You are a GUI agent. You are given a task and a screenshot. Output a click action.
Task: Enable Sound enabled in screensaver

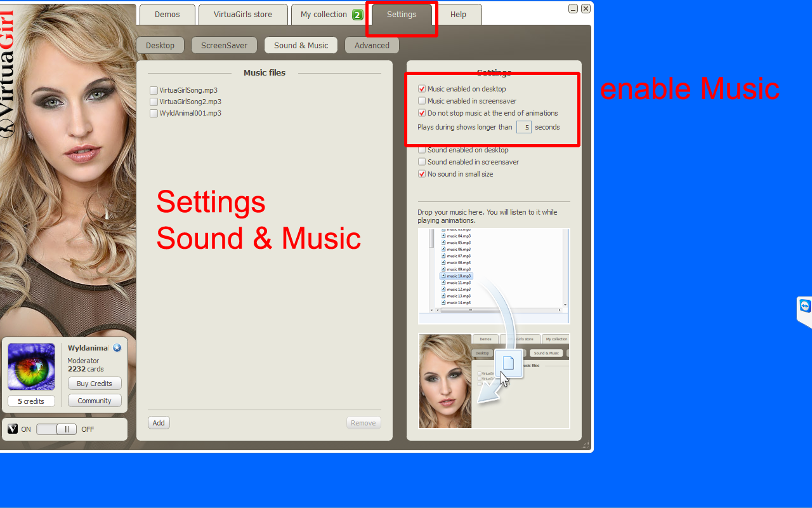[422, 162]
